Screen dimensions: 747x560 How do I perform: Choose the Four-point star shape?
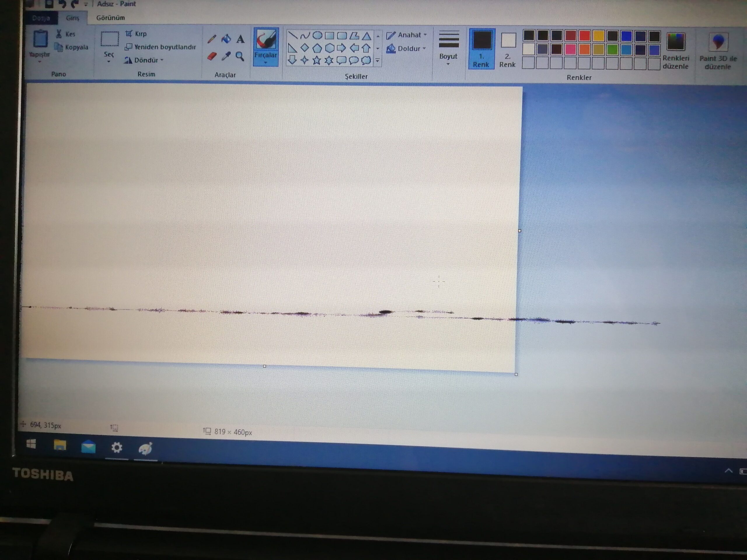(305, 60)
